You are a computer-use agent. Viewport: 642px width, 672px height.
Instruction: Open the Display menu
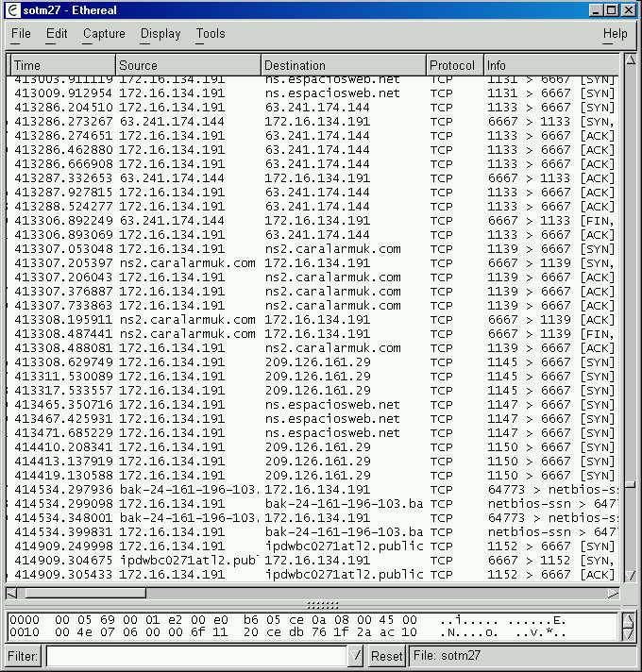point(160,33)
